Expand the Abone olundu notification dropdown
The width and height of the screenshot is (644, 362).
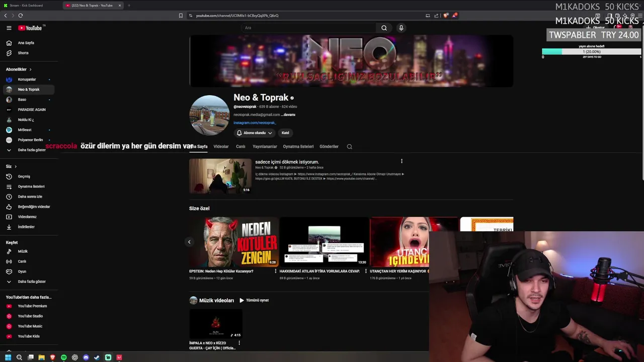point(255,133)
